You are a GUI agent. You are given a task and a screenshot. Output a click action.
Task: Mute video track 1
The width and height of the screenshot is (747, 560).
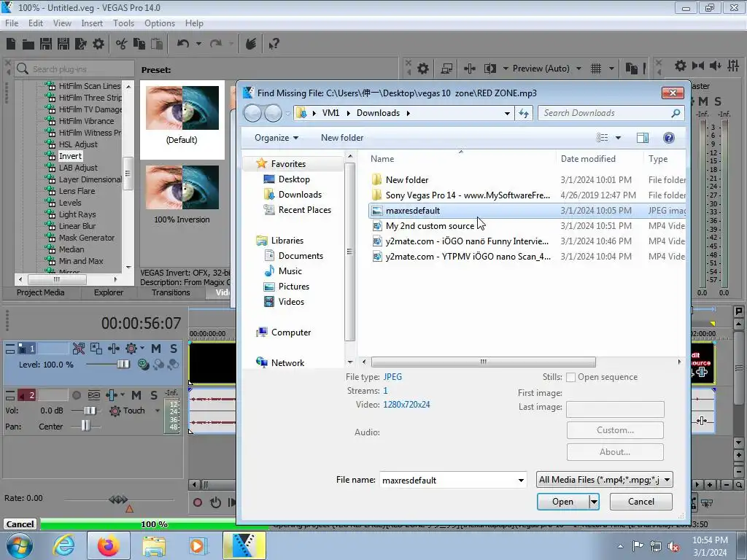[x=156, y=349]
